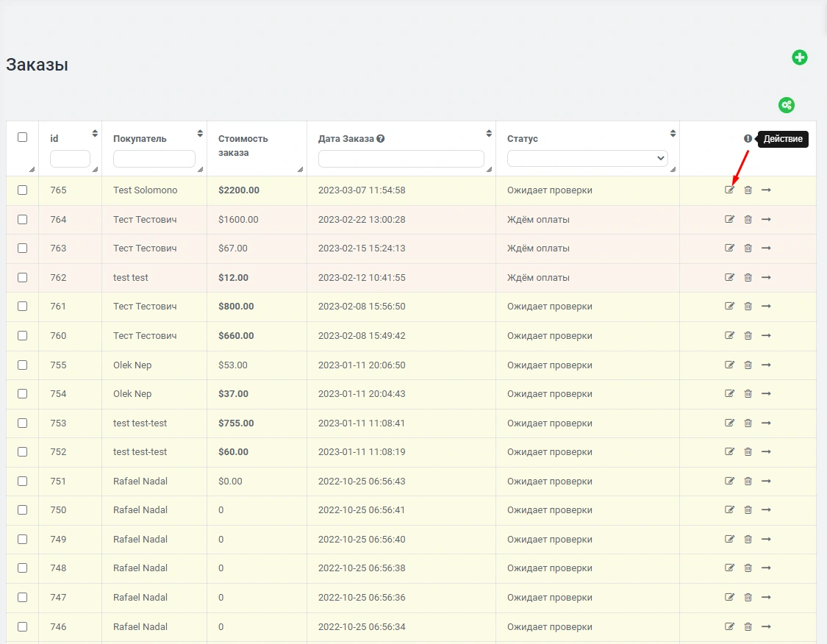Delete order 751 with trash icon
827x644 pixels.
[748, 482]
